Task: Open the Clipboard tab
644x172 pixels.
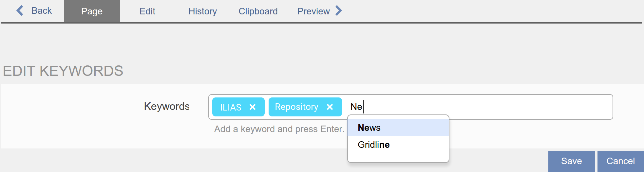Action: click(258, 11)
